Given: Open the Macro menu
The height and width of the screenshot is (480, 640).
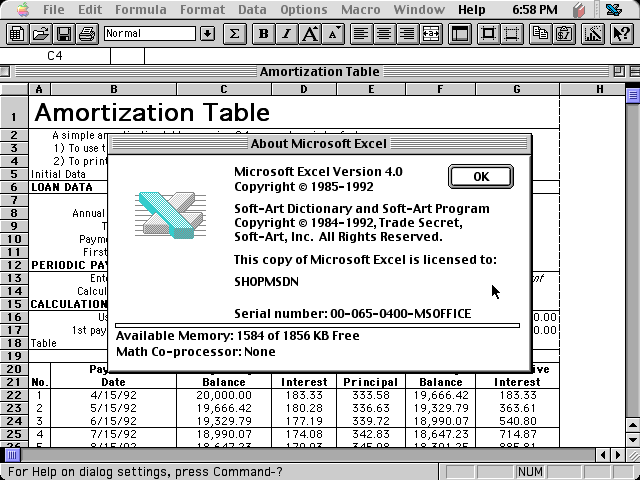Looking at the screenshot, I should (361, 9).
